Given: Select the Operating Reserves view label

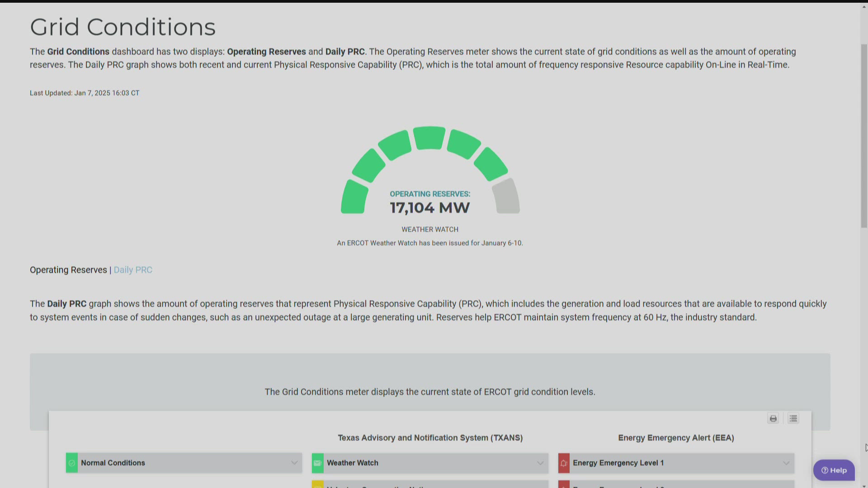Looking at the screenshot, I should (68, 270).
